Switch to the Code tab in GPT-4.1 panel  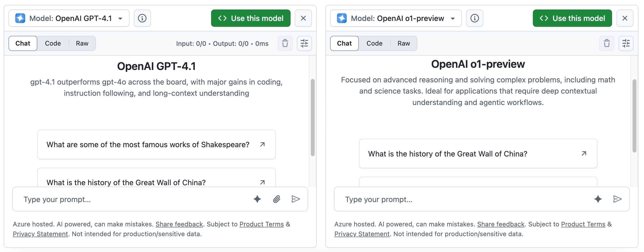click(53, 43)
